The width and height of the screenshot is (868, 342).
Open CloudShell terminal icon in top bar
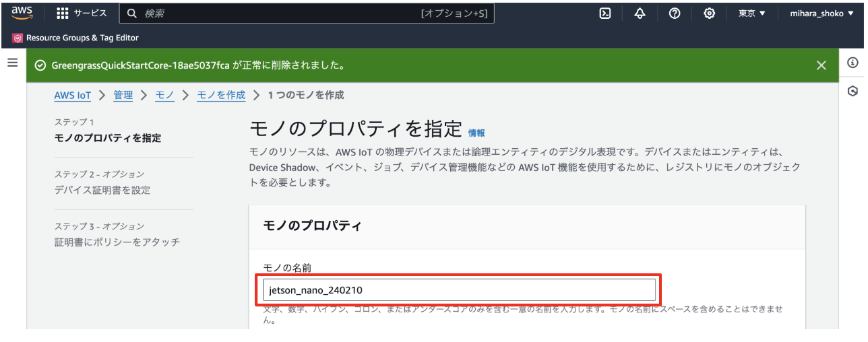click(x=605, y=13)
